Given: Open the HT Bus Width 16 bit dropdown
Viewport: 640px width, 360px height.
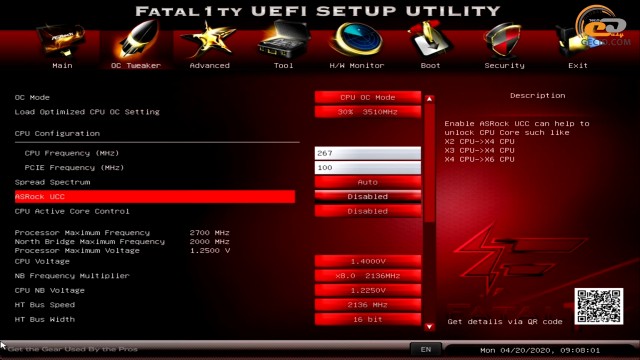Looking at the screenshot, I should pos(367,319).
